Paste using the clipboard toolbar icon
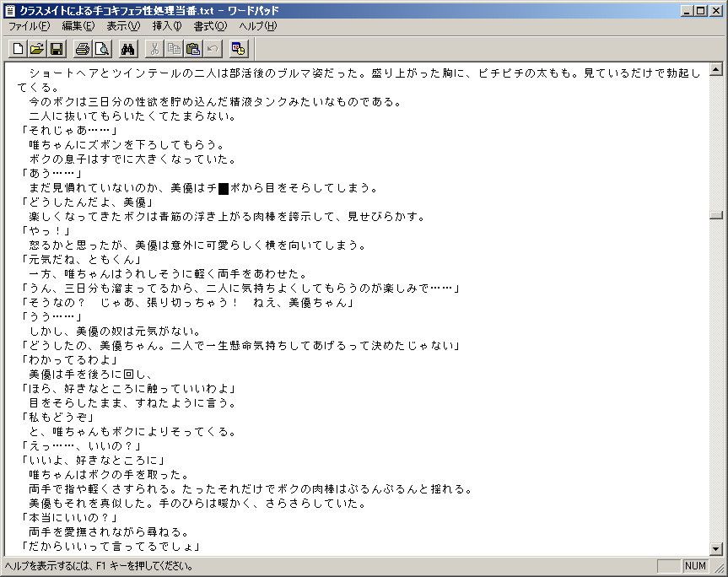Viewport: 728px width, 577px height. 192,49
